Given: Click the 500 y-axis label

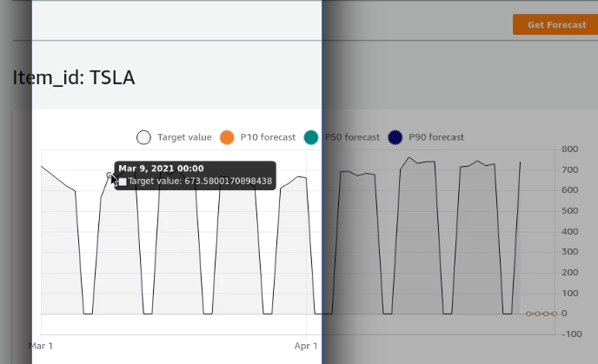Looking at the screenshot, I should [569, 211].
